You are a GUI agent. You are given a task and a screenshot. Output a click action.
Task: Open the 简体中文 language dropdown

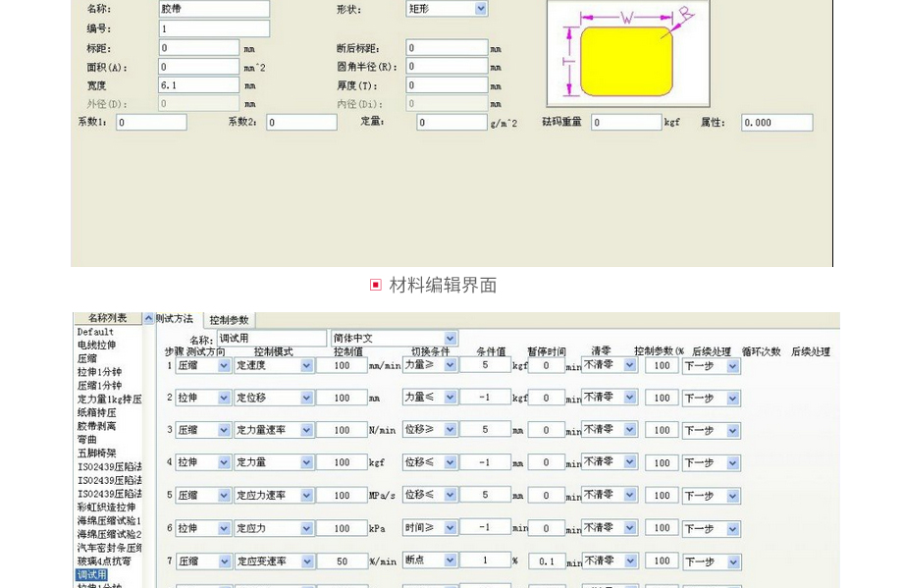pyautogui.click(x=451, y=339)
